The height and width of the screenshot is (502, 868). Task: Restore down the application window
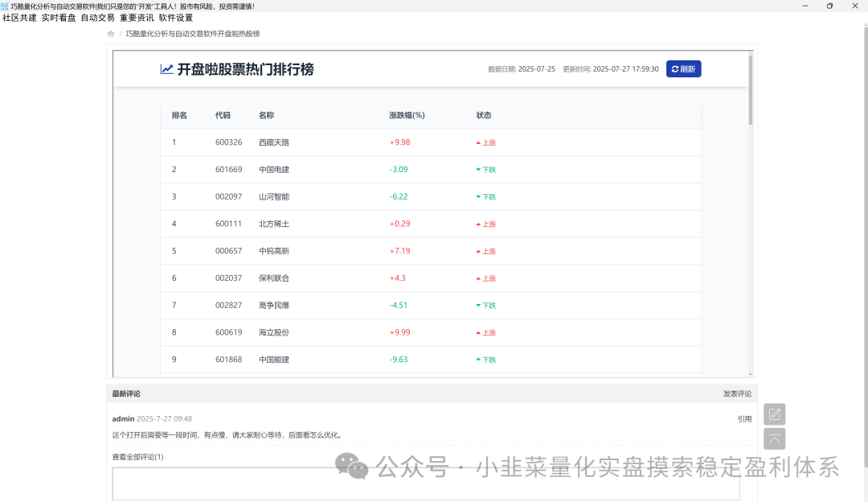[x=829, y=6]
